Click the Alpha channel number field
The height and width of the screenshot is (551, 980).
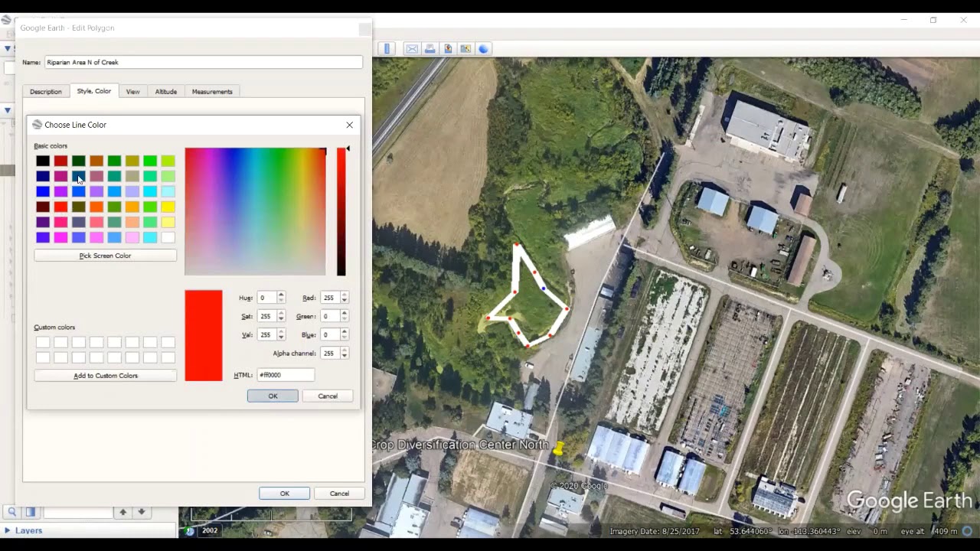(x=331, y=354)
